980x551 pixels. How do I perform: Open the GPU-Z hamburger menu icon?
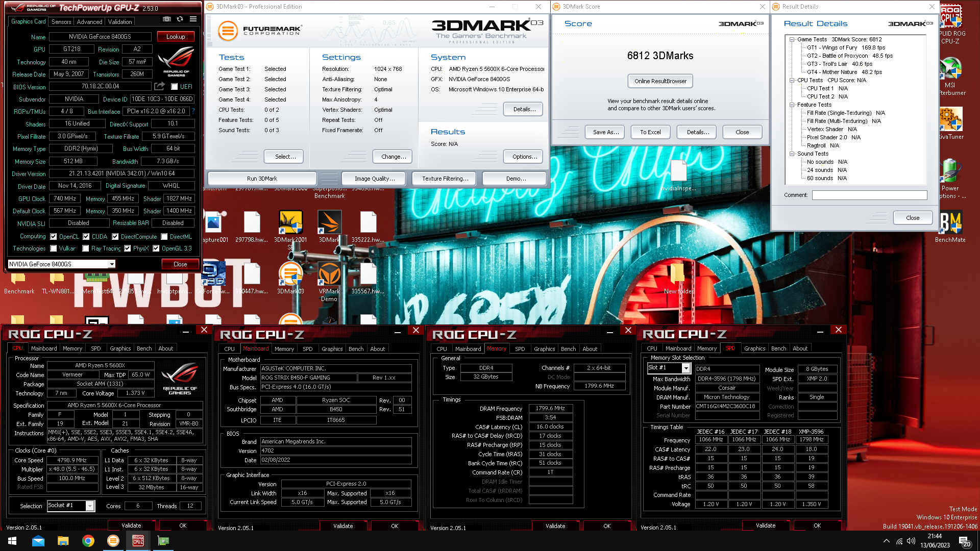coord(193,19)
